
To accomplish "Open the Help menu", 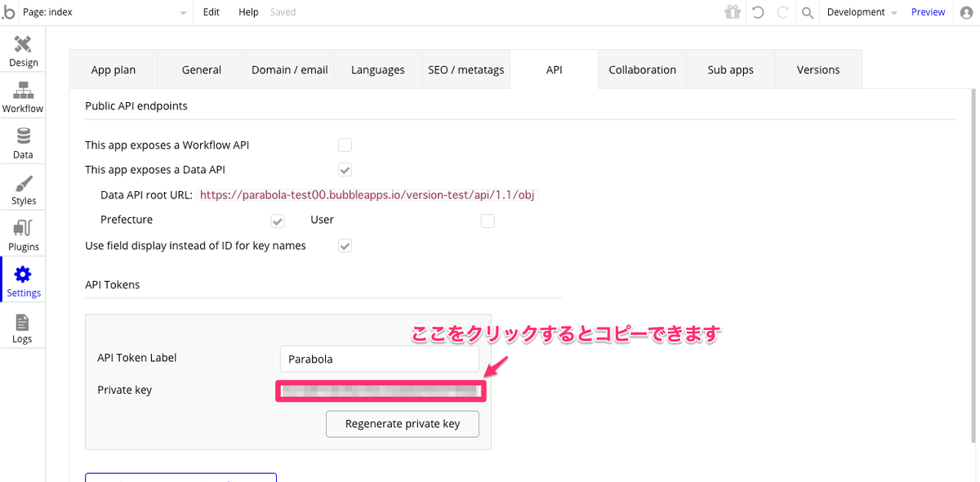I will (x=248, y=12).
